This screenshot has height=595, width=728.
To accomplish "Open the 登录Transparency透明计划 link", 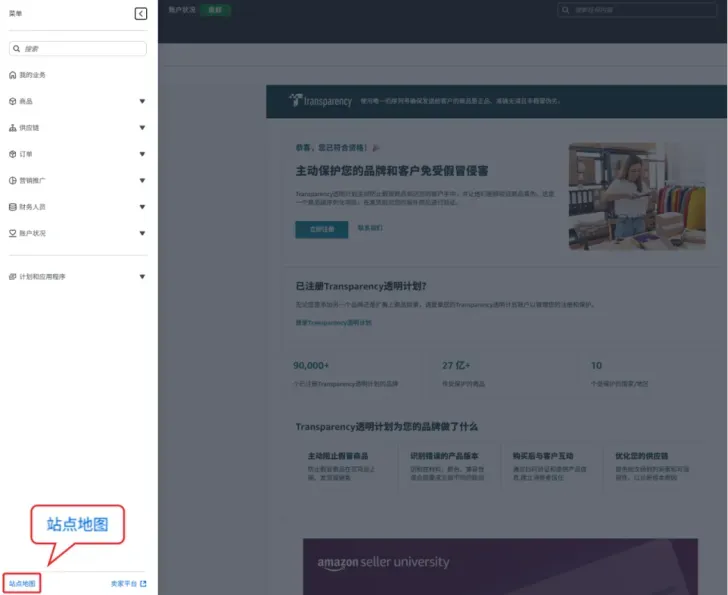I will [333, 323].
